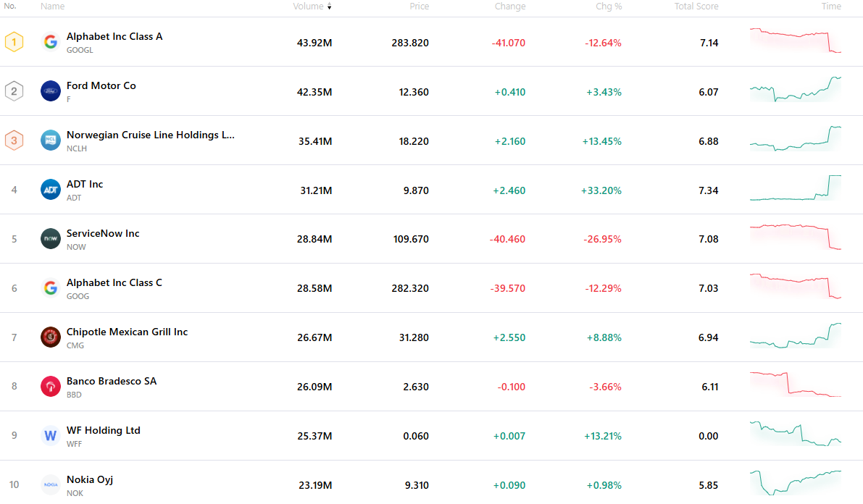The width and height of the screenshot is (863, 504).
Task: Click the 109.670 price for ServiceNow
Action: [x=411, y=240]
